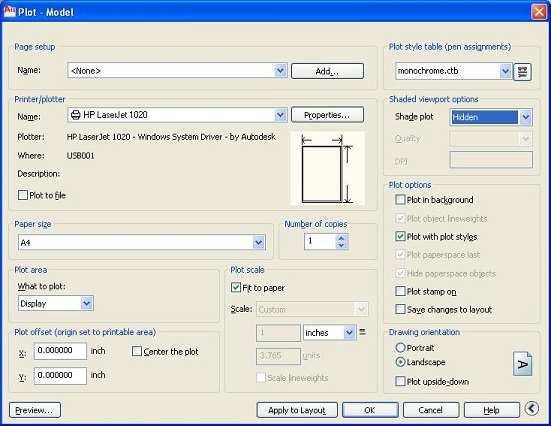This screenshot has width=551, height=426.
Task: Check the Center the plot option
Action: click(x=137, y=351)
